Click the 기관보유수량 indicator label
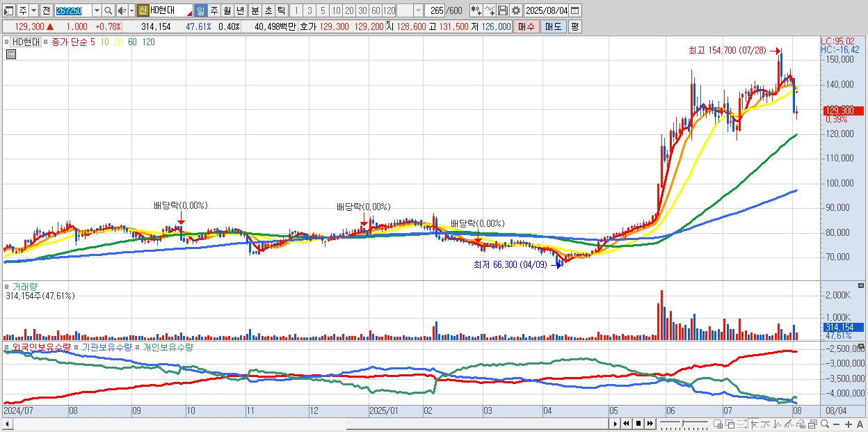The image size is (868, 432). (106, 346)
